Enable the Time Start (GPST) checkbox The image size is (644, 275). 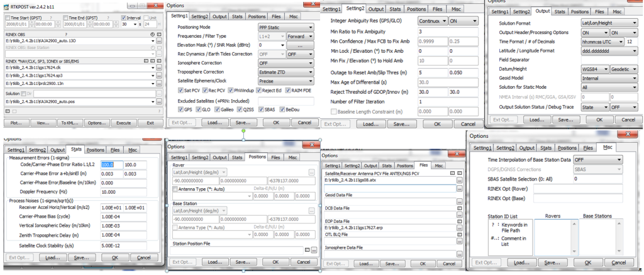pyautogui.click(x=8, y=18)
